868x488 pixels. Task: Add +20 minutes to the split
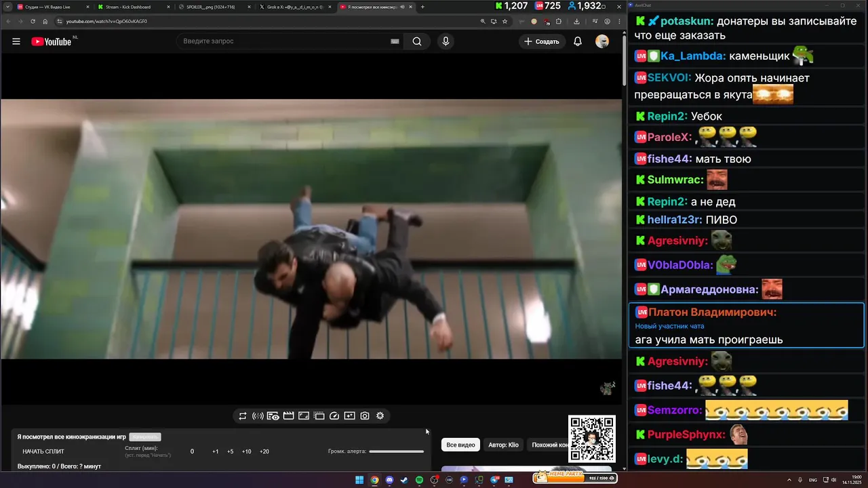[x=264, y=451]
